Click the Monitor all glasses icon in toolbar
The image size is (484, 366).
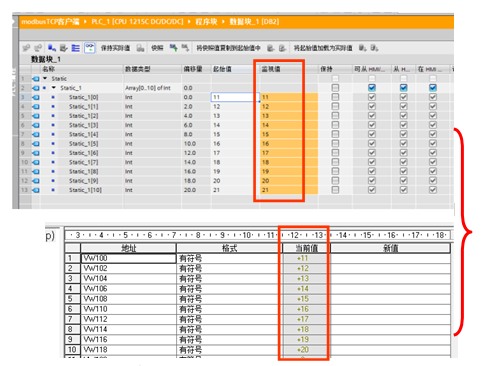(89, 48)
